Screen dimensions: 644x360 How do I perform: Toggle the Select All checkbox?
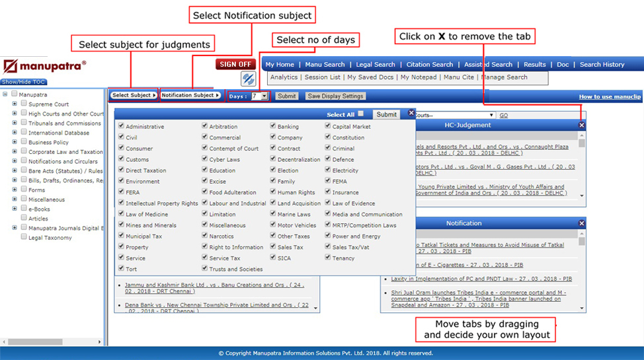point(361,114)
